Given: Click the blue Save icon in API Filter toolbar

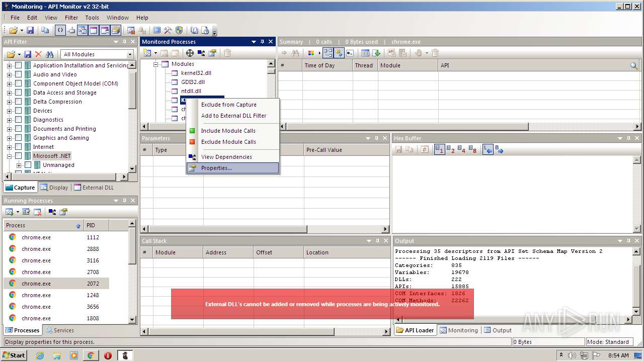Looking at the screenshot, I should [28, 54].
